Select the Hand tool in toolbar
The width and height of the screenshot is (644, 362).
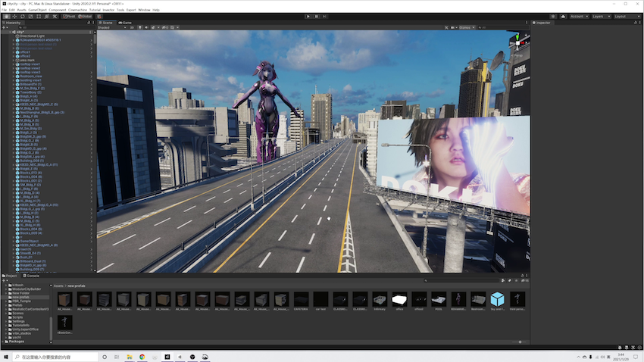pyautogui.click(x=5, y=16)
